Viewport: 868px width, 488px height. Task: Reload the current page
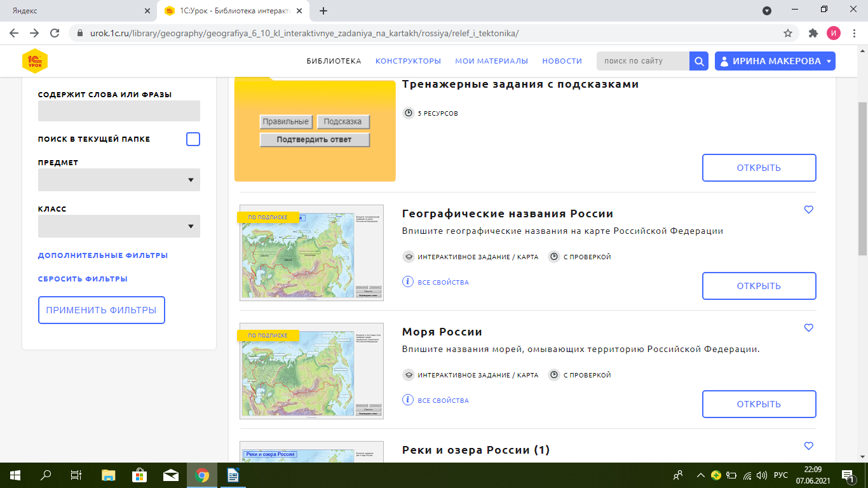pos(55,33)
